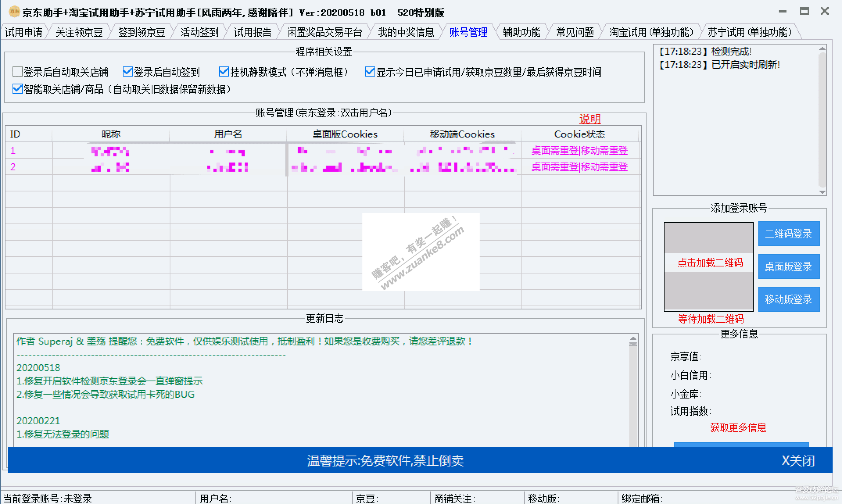The image size is (842, 504).
Task: Select account row with ID 2
Action: [323, 167]
